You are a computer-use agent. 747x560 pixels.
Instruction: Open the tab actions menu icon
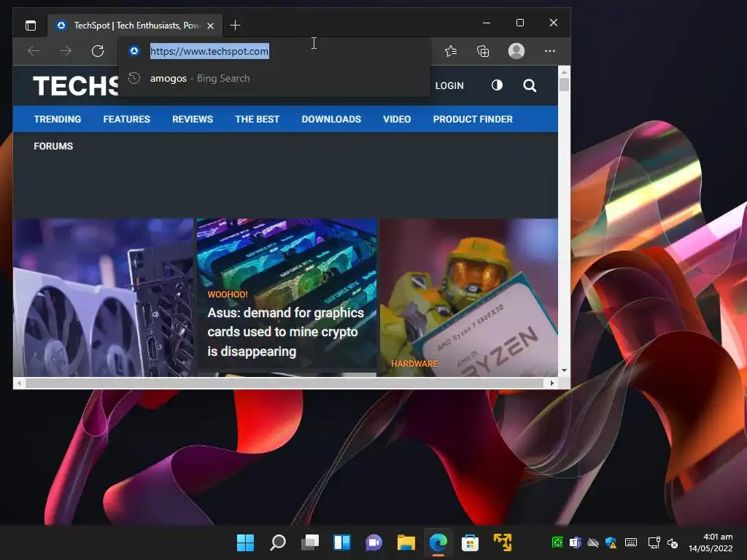(x=31, y=26)
